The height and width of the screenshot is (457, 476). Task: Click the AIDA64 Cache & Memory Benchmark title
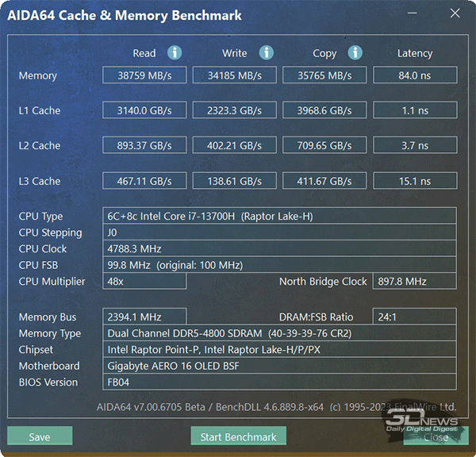click(125, 16)
